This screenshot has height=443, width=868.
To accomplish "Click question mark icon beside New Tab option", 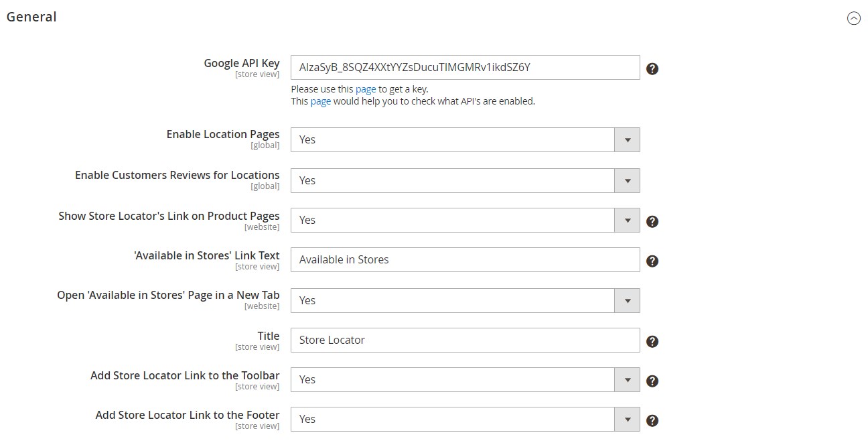I will point(652,300).
